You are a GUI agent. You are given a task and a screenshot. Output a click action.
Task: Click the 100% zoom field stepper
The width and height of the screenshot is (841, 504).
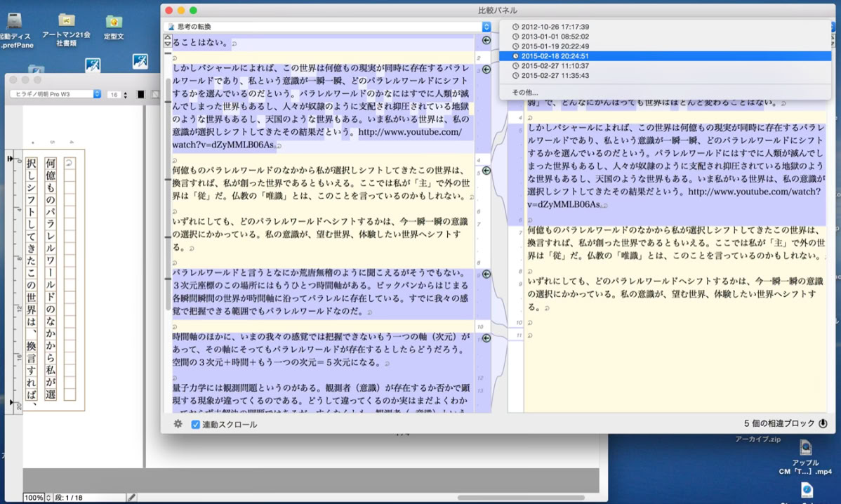click(48, 498)
